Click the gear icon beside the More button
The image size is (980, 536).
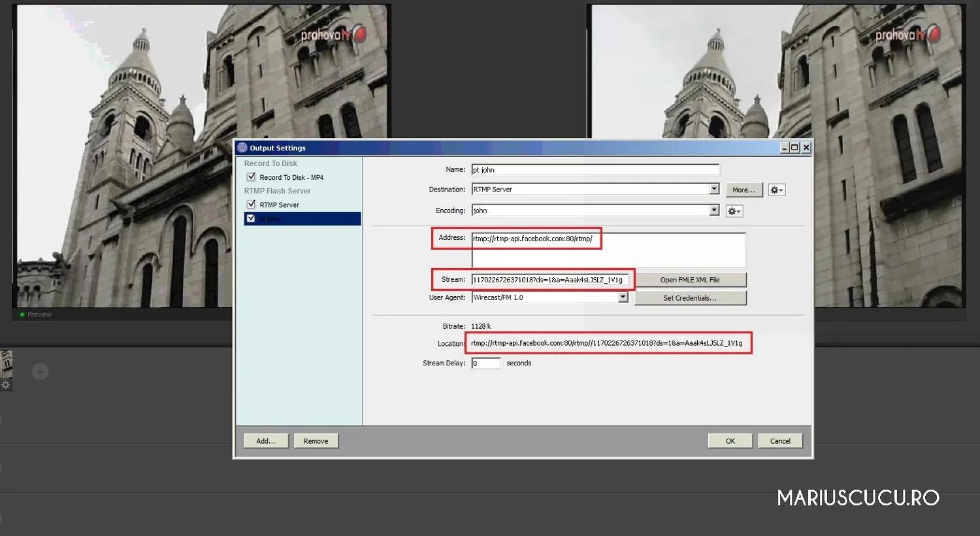pyautogui.click(x=777, y=190)
